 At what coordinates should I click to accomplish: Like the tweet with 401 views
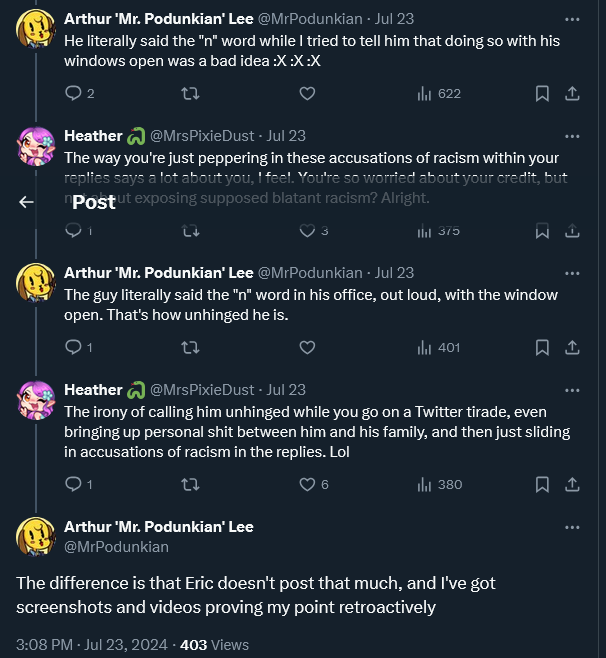tap(307, 347)
